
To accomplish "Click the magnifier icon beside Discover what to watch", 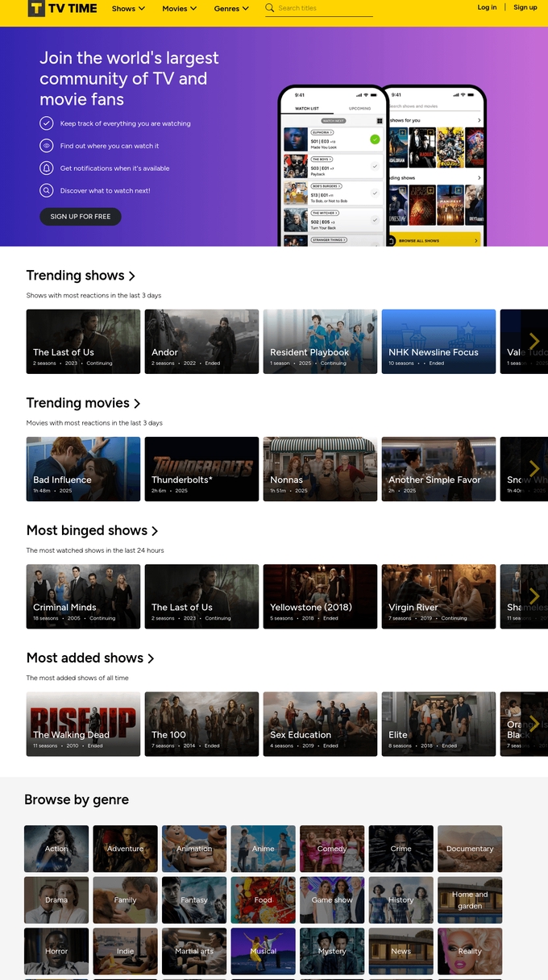I will pos(47,191).
